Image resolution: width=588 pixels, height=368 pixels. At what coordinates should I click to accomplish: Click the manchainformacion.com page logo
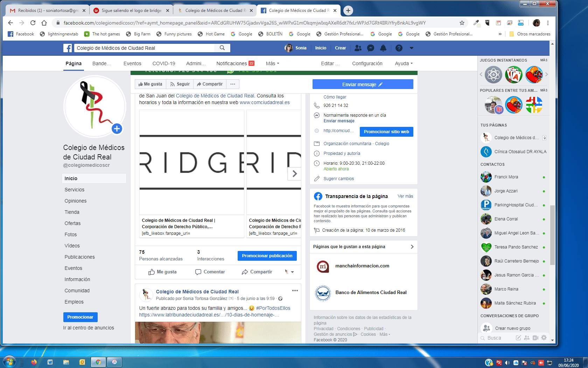(x=323, y=266)
